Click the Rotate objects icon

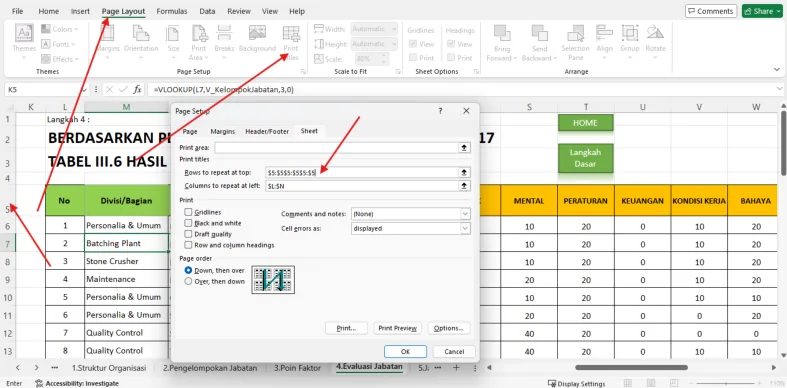tap(655, 33)
